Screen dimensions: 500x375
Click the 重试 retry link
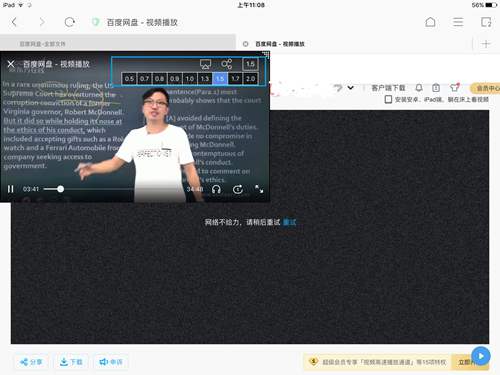289,222
